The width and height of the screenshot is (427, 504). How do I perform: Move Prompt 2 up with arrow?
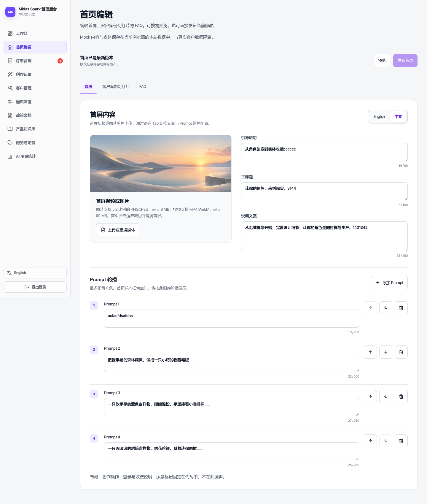point(370,352)
